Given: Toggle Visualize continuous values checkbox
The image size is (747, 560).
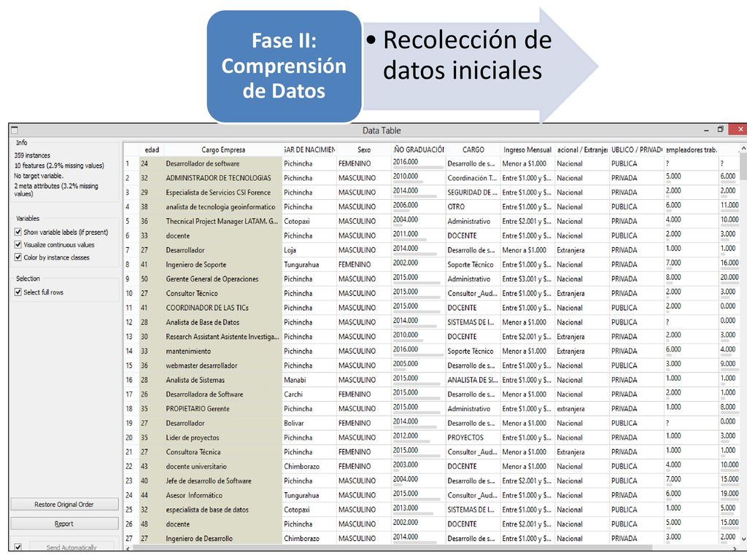Looking at the screenshot, I should (18, 245).
